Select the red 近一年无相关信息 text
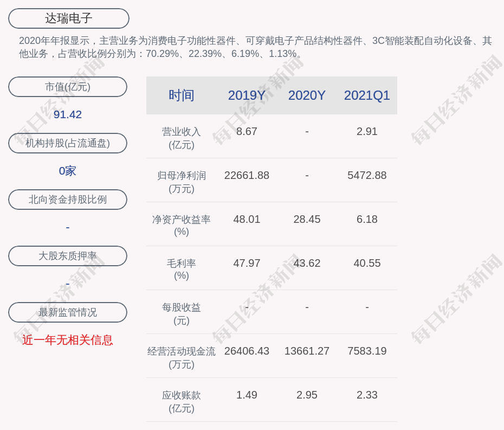This screenshot has height=430, width=504. tap(68, 340)
